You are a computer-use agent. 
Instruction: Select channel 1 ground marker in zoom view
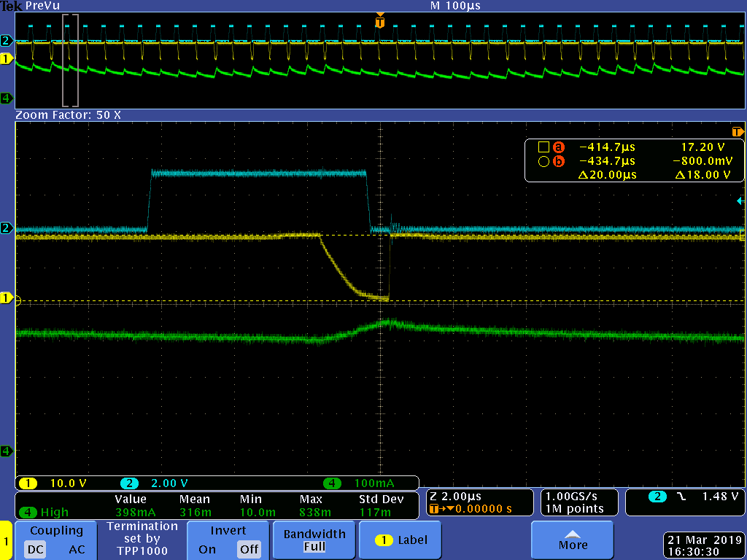tap(7, 298)
